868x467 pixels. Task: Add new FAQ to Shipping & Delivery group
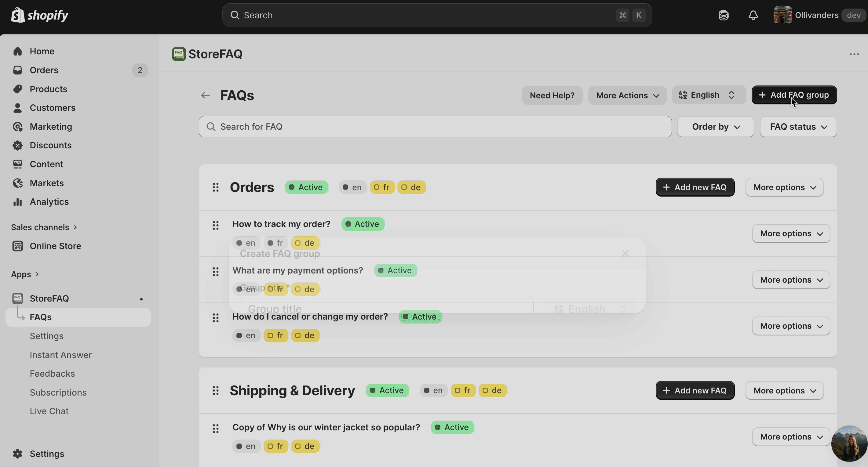pyautogui.click(x=695, y=391)
